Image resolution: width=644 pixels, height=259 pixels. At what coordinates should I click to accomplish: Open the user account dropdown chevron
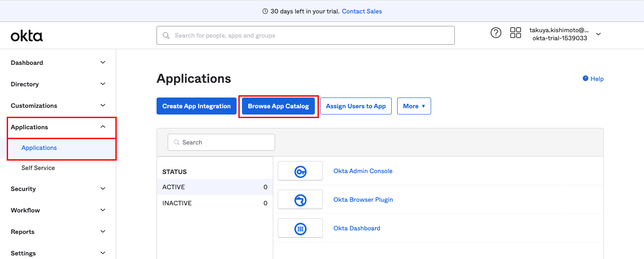(598, 34)
